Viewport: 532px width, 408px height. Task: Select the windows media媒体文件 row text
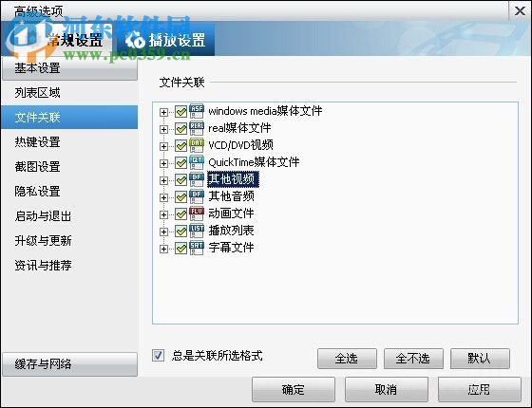(x=265, y=111)
